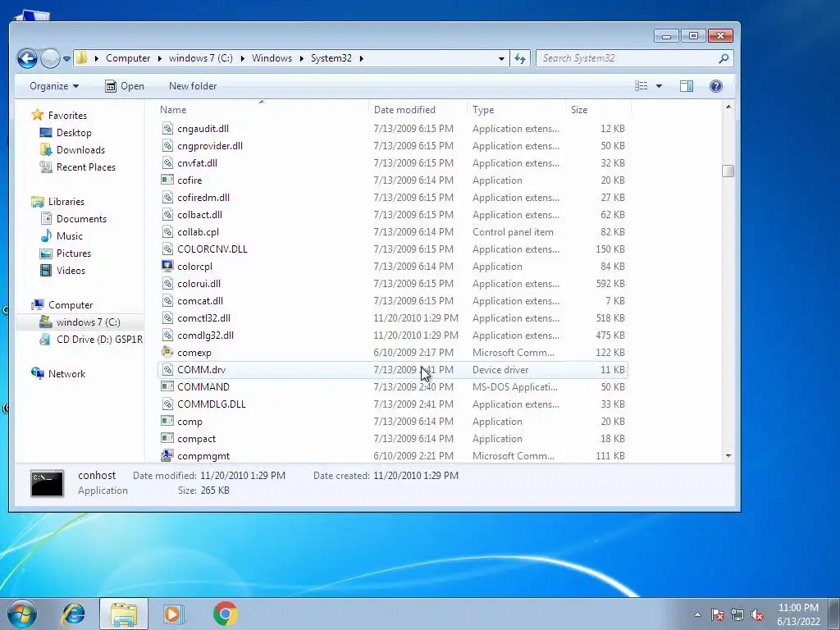
Task: Select Computer in the address breadcrumb
Action: coord(128,58)
